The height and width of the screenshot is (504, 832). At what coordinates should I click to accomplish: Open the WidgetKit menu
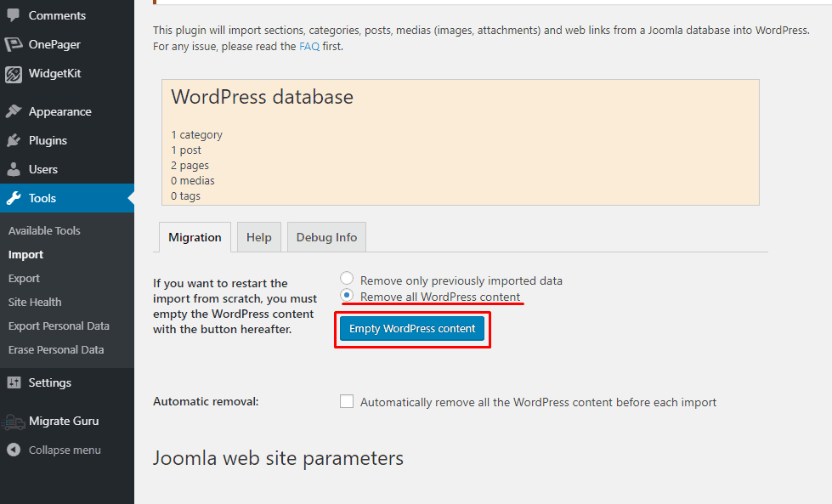point(54,73)
